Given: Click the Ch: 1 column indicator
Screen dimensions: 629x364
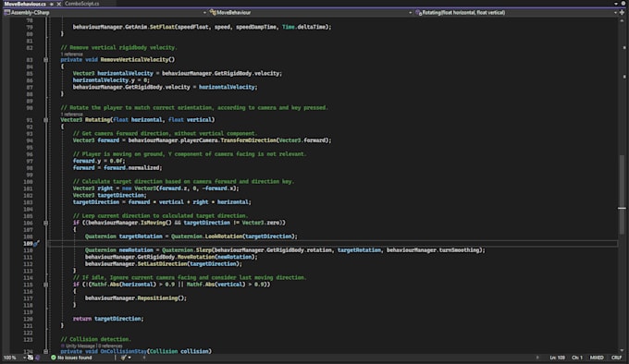Looking at the screenshot, I should click(x=577, y=358).
